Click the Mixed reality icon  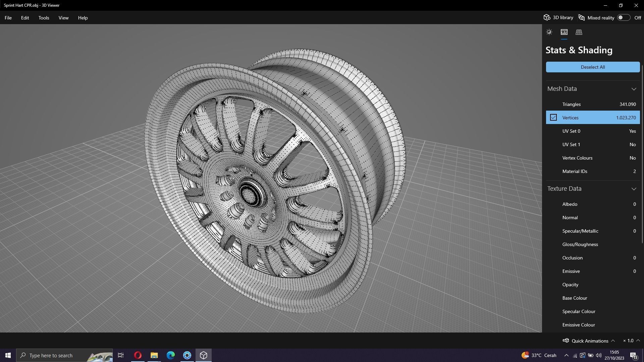tap(582, 18)
